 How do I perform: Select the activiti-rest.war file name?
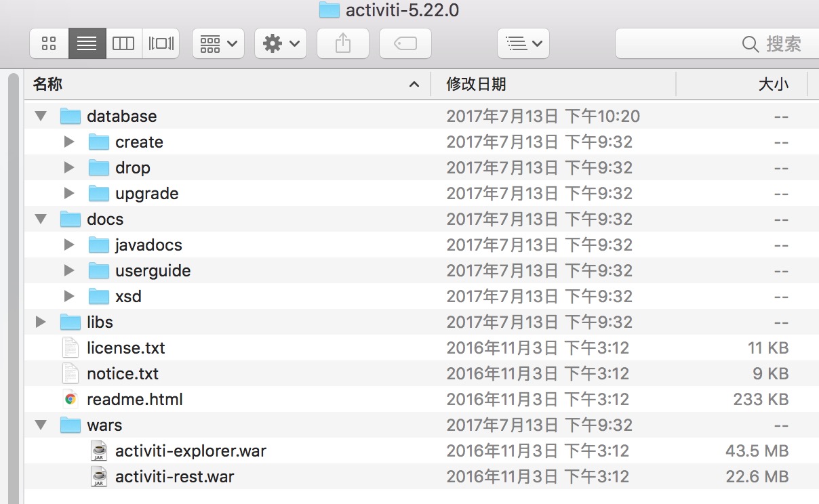coord(175,477)
